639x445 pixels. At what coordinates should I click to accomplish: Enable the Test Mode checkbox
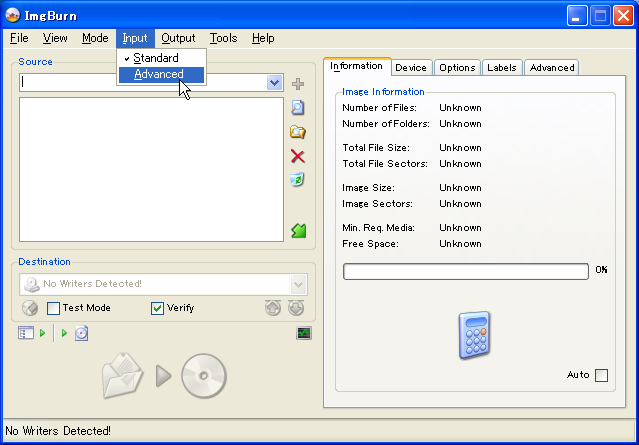(53, 308)
